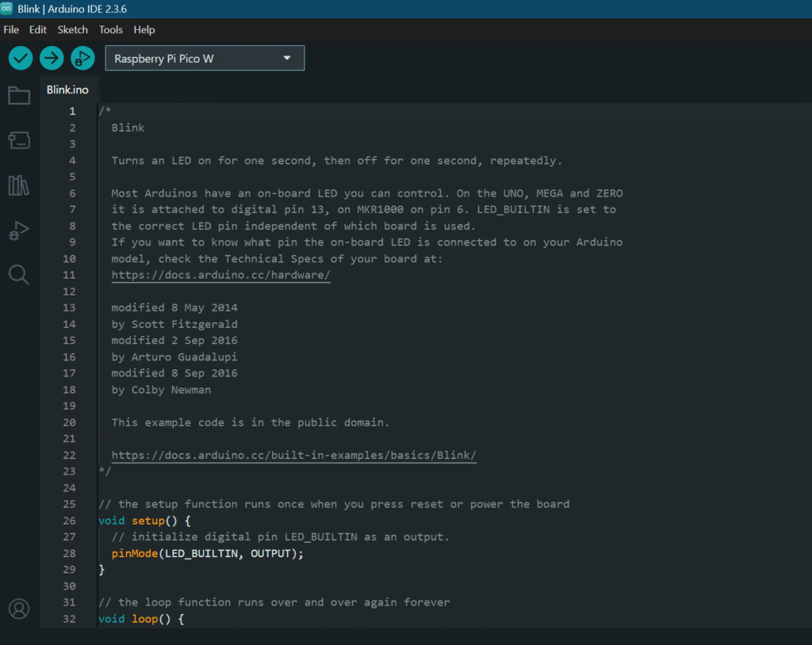
Task: Click 'modified 8 May 2014' text
Action: coord(174,307)
